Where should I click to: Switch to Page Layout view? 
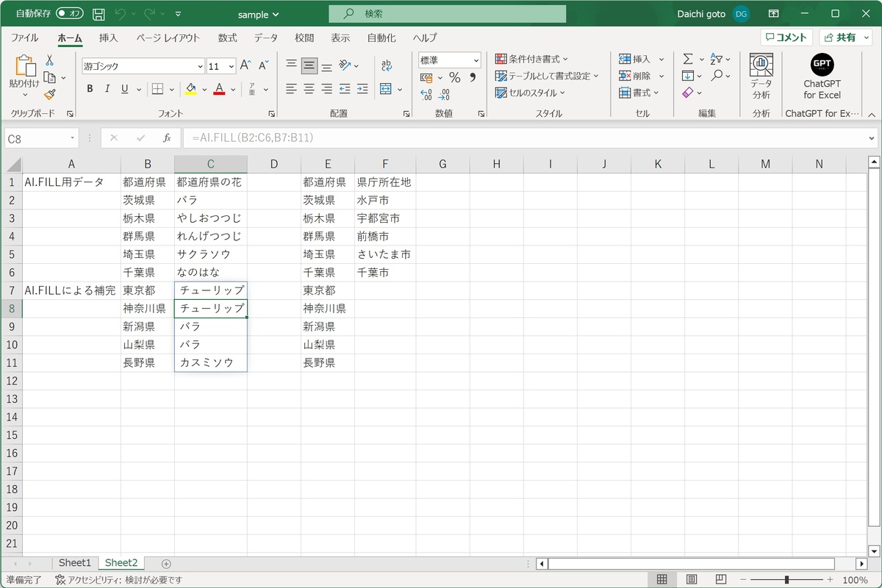pos(692,580)
